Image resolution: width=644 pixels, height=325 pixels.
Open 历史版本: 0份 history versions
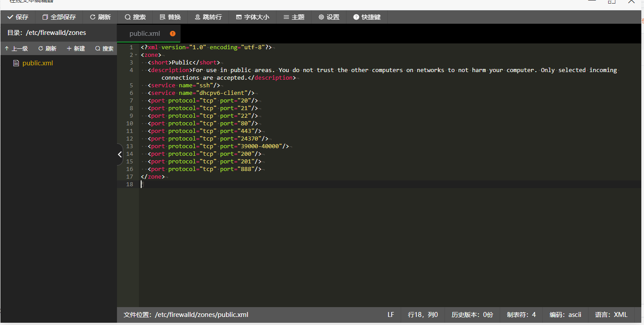point(472,315)
